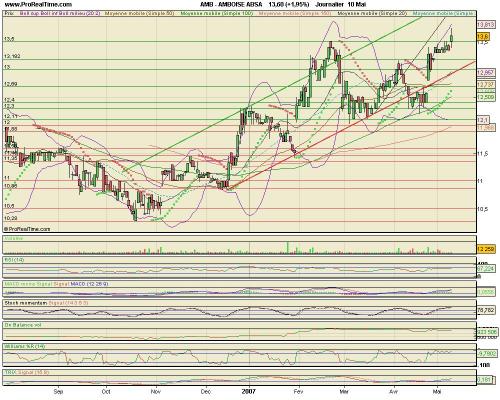The width and height of the screenshot is (500, 400).
Task: Click the 'Journalier' timeframe label in the title
Action: pyautogui.click(x=329, y=4)
